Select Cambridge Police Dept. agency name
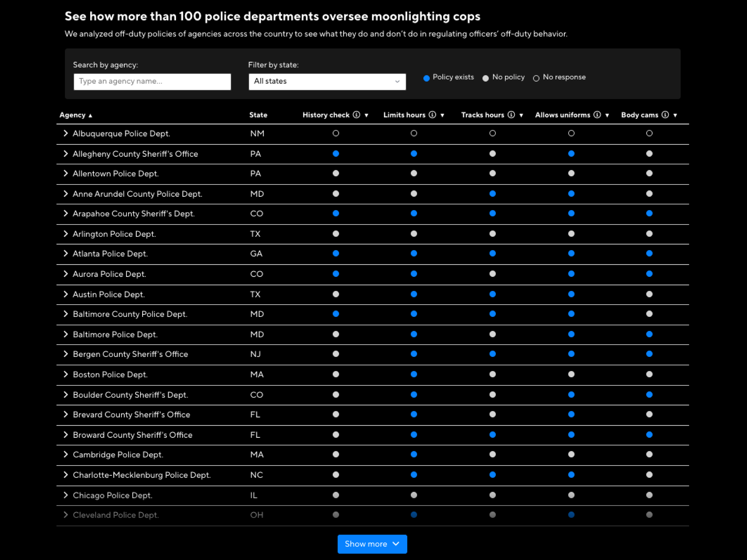 118,455
